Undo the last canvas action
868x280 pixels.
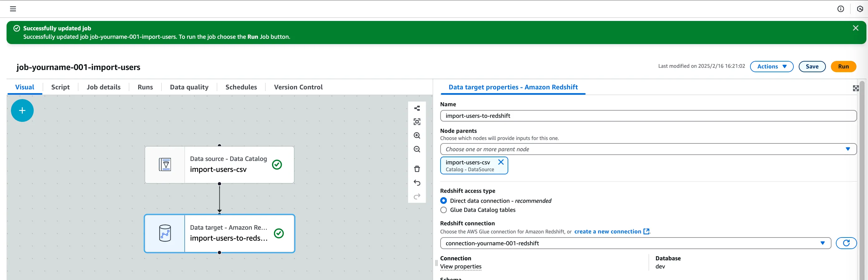coord(417,183)
